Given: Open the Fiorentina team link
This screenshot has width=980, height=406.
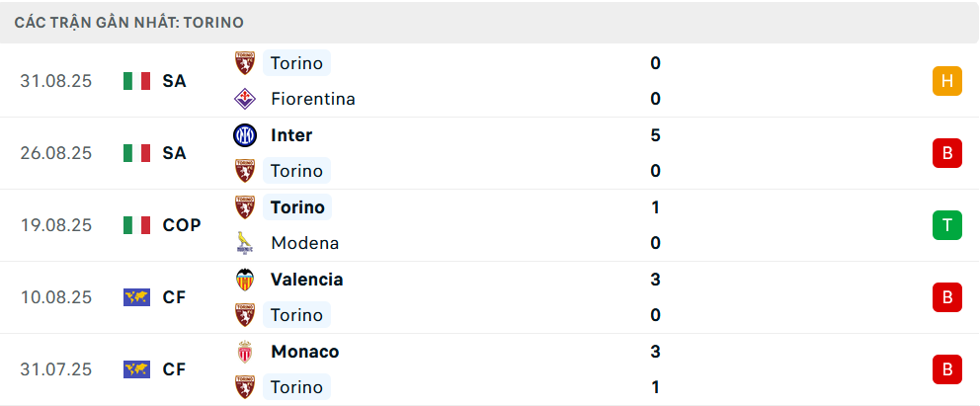Looking at the screenshot, I should click(312, 99).
